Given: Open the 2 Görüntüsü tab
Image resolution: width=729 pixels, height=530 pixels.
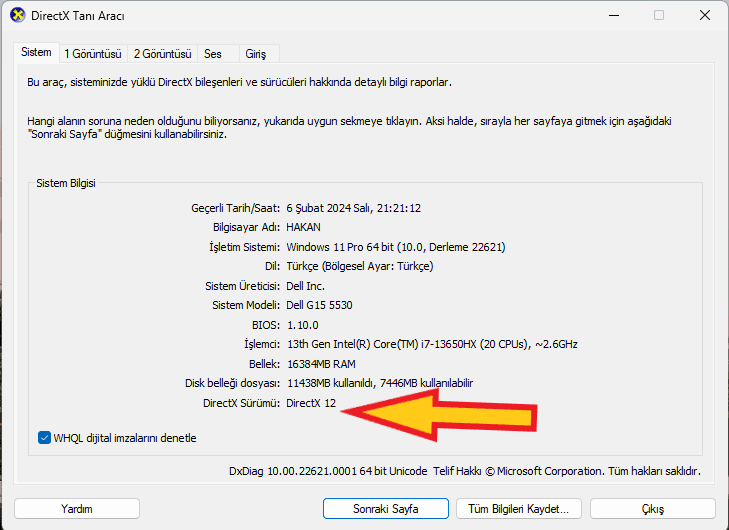Looking at the screenshot, I should pos(162,54).
